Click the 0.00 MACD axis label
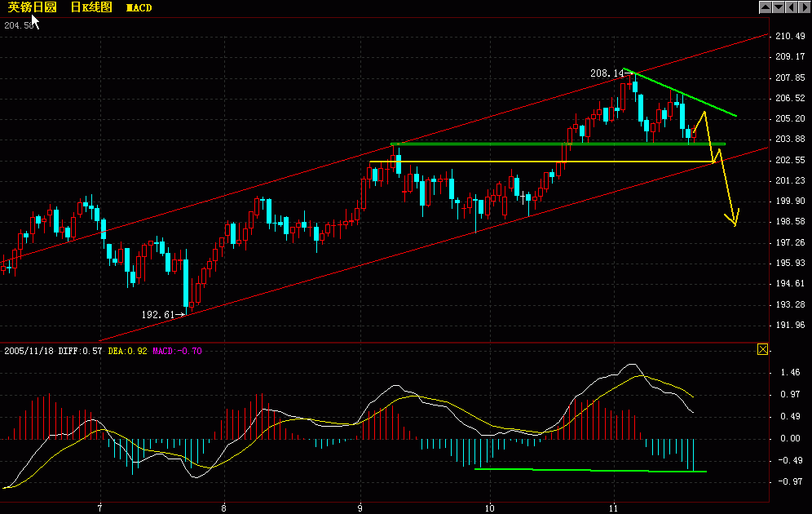 790,438
